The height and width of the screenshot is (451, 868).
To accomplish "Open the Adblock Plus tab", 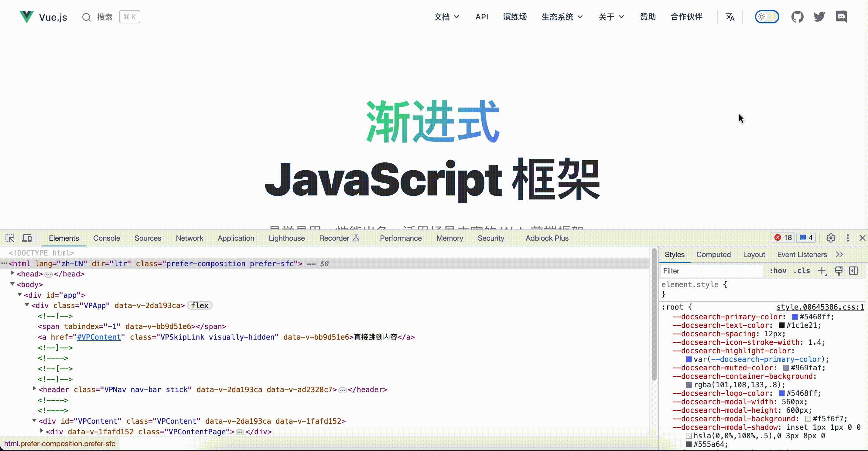I will [x=547, y=238].
